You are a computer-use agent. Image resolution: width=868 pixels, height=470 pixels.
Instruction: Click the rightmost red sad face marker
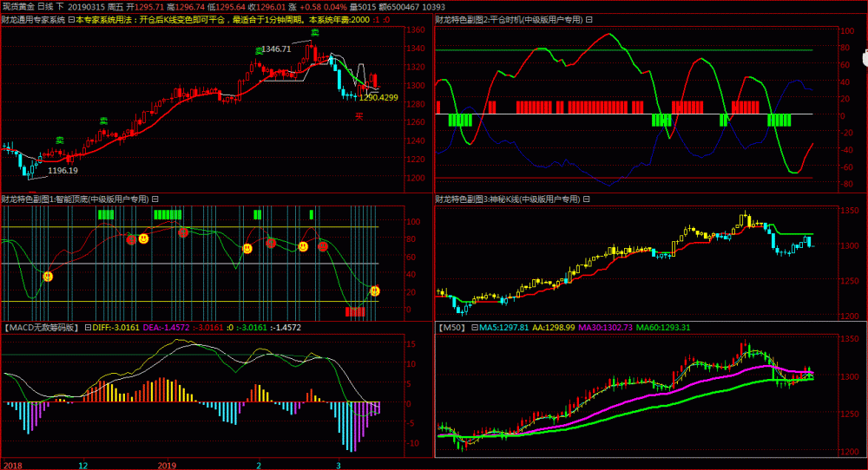click(323, 246)
